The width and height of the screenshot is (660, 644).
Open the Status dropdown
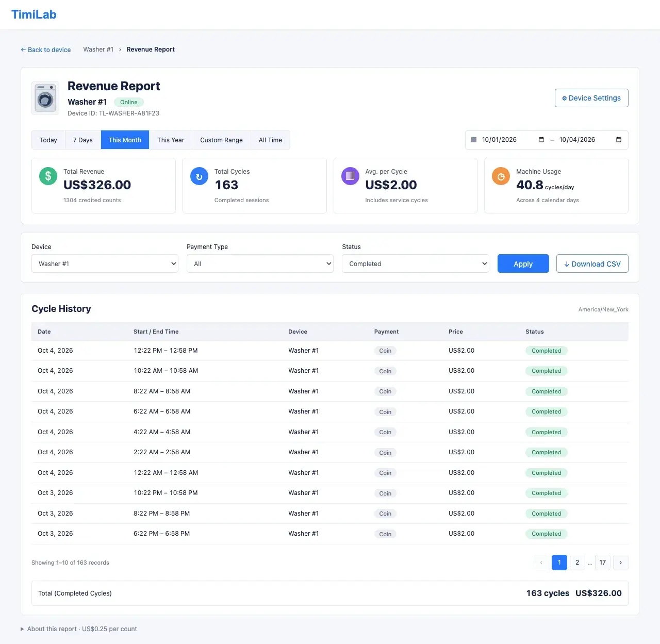(x=416, y=263)
